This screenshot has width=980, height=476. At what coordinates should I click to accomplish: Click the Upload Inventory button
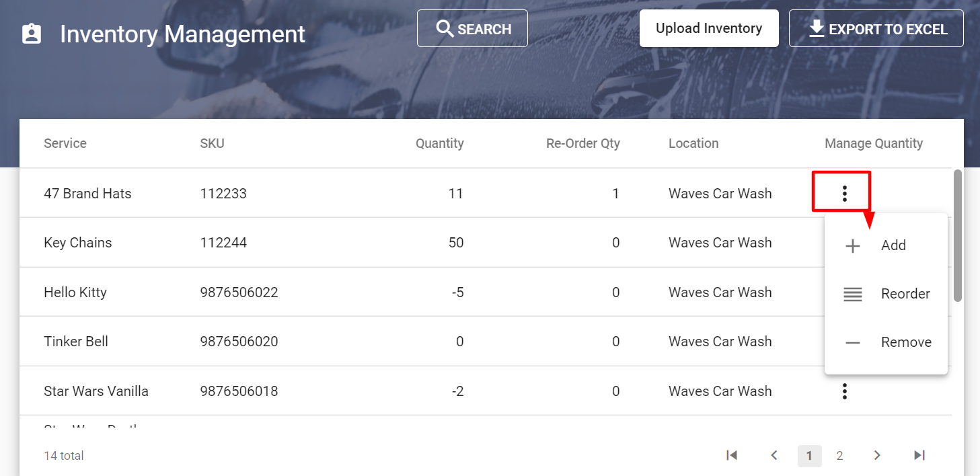click(709, 28)
